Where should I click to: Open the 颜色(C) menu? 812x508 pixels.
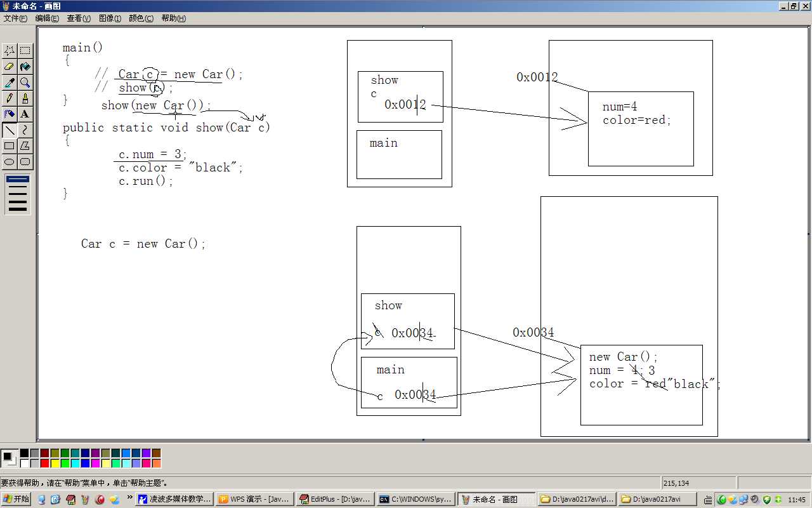pyautogui.click(x=141, y=18)
